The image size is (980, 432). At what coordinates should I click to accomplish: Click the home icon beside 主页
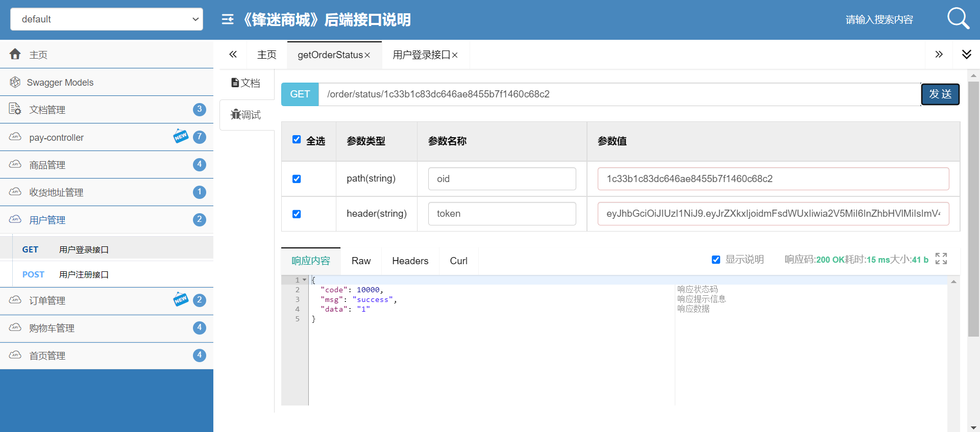pyautogui.click(x=15, y=54)
